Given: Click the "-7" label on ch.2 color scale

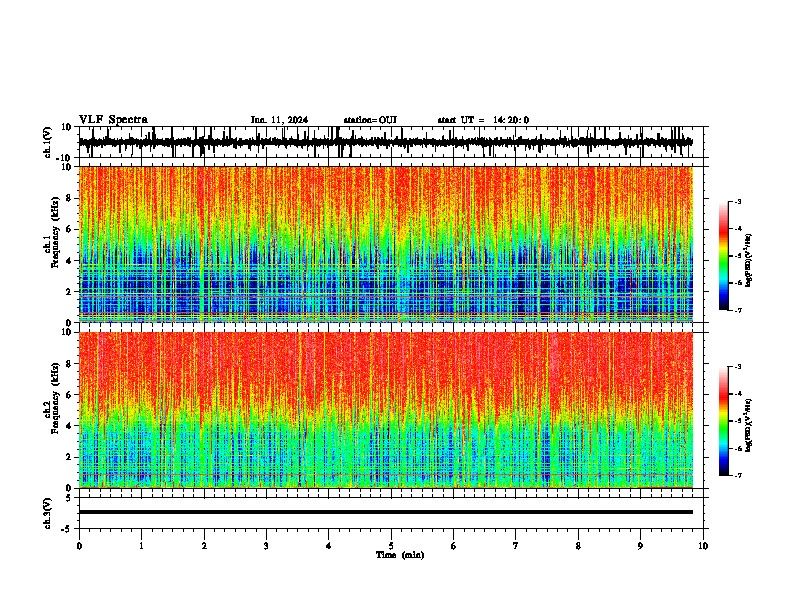Looking at the screenshot, I should [737, 476].
